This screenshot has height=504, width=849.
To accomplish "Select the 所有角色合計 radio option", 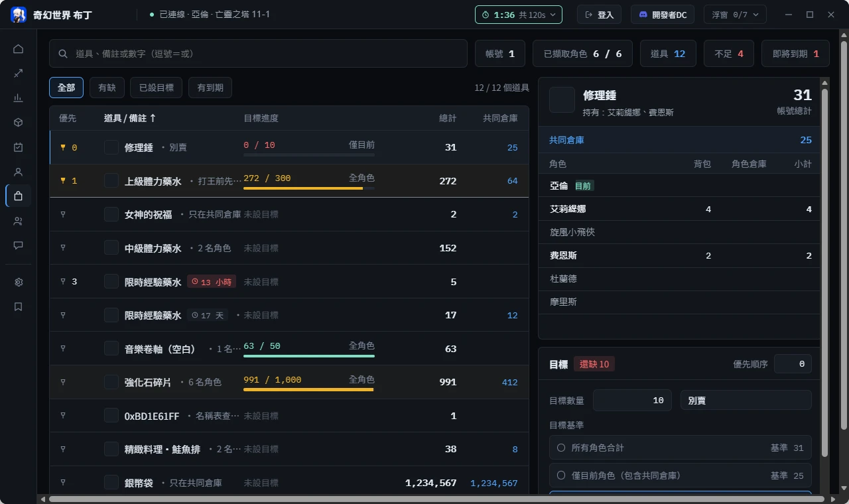I will (680, 448).
